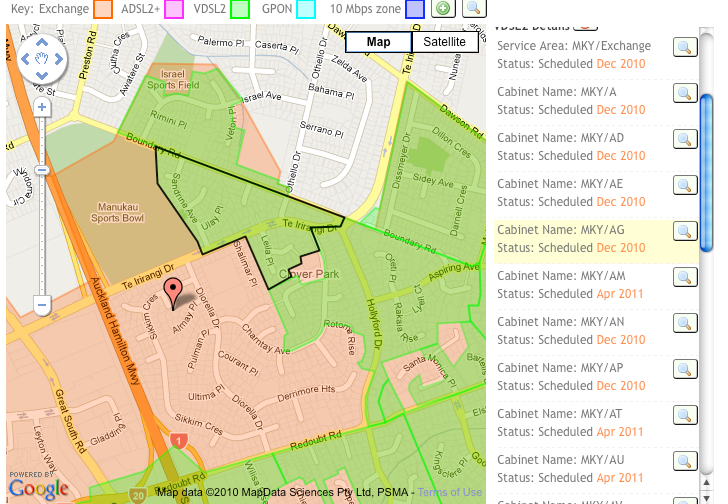Click the hand icon in pan control
The width and height of the screenshot is (728, 504).
point(42,59)
